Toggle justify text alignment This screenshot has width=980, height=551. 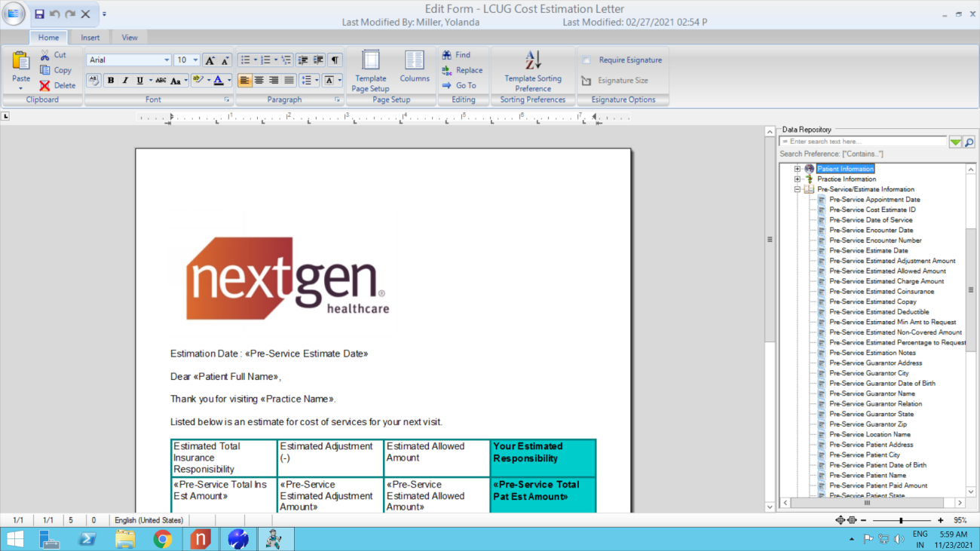[289, 80]
